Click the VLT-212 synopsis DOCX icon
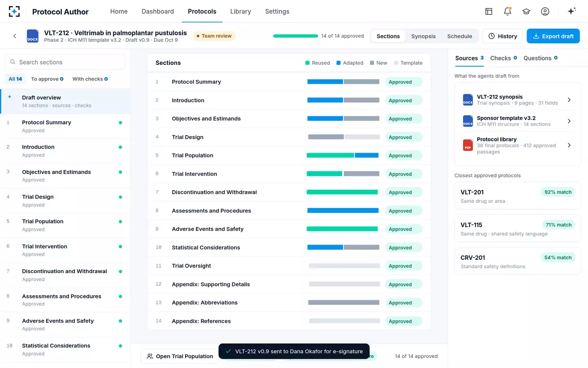 coord(468,100)
